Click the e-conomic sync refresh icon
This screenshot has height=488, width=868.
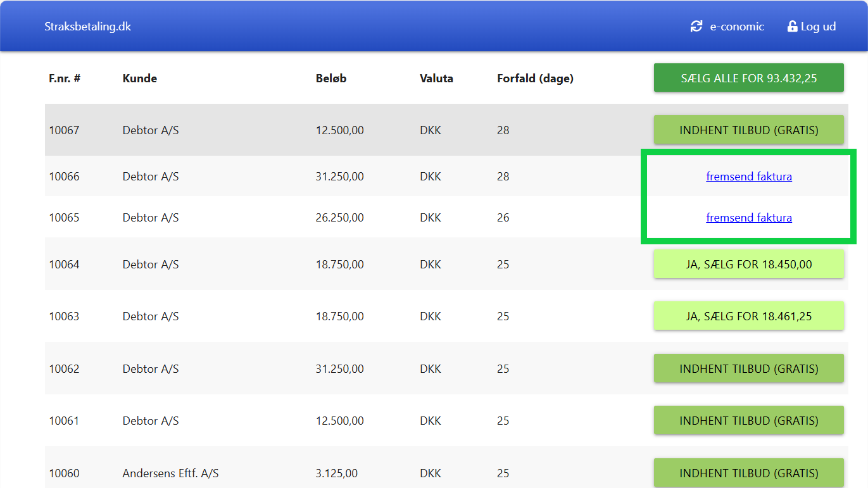tap(696, 27)
